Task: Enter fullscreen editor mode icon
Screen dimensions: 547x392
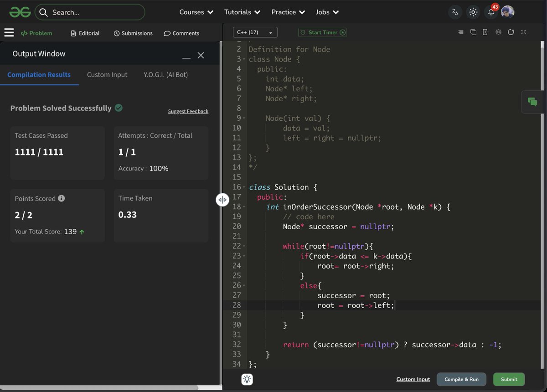Action: pos(523,32)
